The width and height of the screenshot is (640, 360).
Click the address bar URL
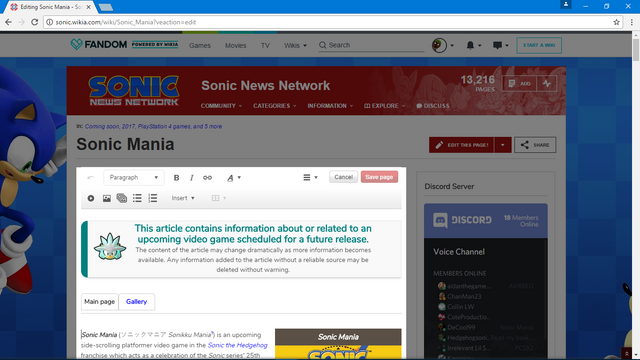click(x=126, y=22)
